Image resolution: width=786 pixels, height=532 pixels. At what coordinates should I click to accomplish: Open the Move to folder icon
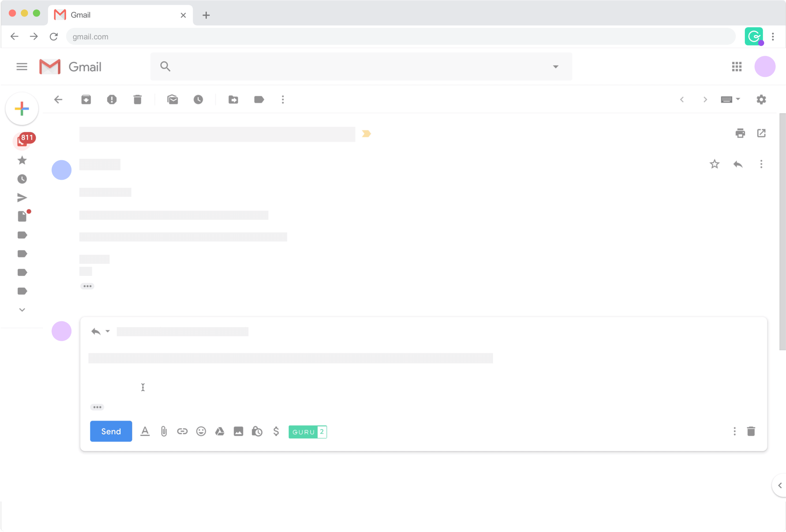pos(233,100)
